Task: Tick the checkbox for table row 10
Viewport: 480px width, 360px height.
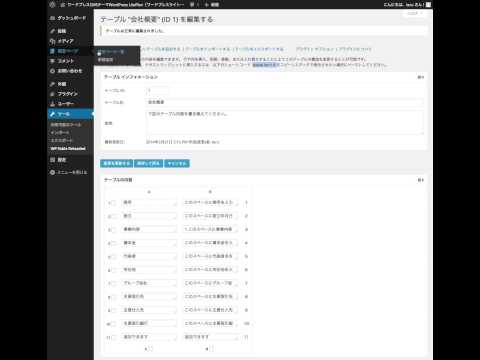Action: click(x=113, y=324)
